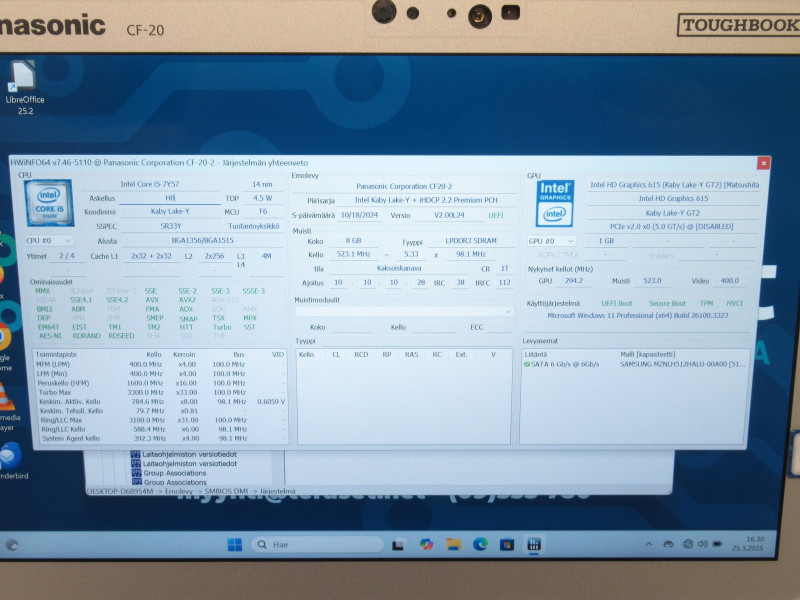Click the "AES-NI" CPU feature label
This screenshot has width=800, height=600.
coord(50,336)
